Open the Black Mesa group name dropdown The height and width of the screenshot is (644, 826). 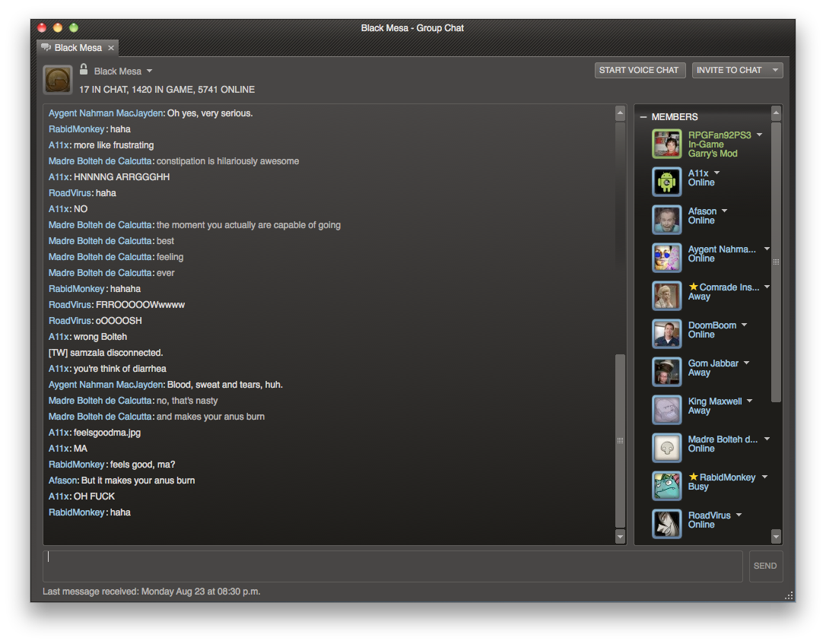point(149,71)
